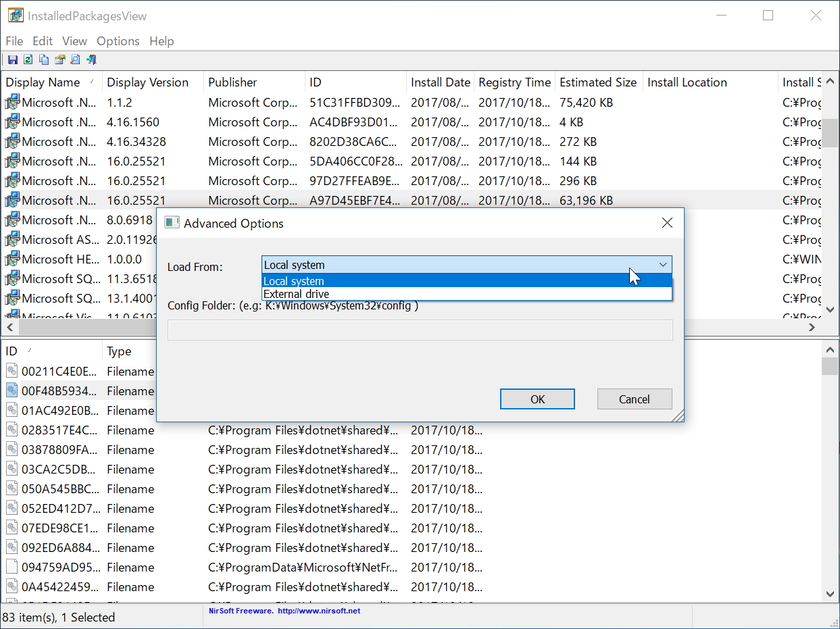840x629 pixels.
Task: Dismiss Advanced Options with Cancel
Action: pyautogui.click(x=635, y=399)
